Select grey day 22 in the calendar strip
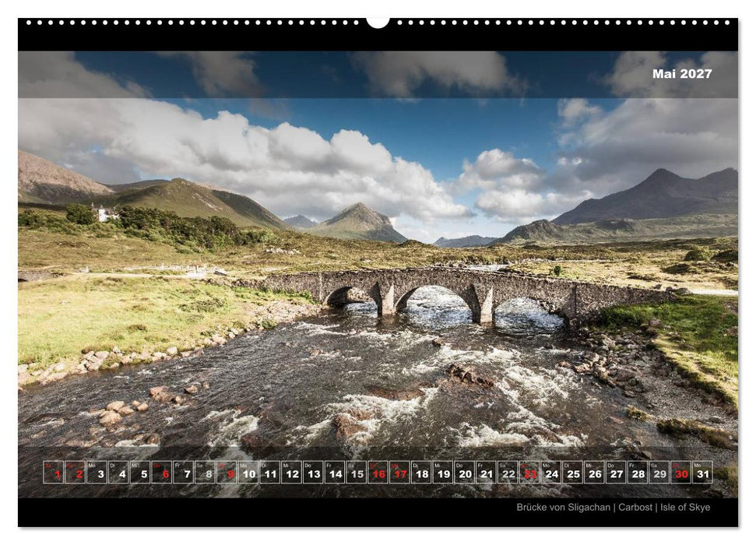 tap(508, 472)
